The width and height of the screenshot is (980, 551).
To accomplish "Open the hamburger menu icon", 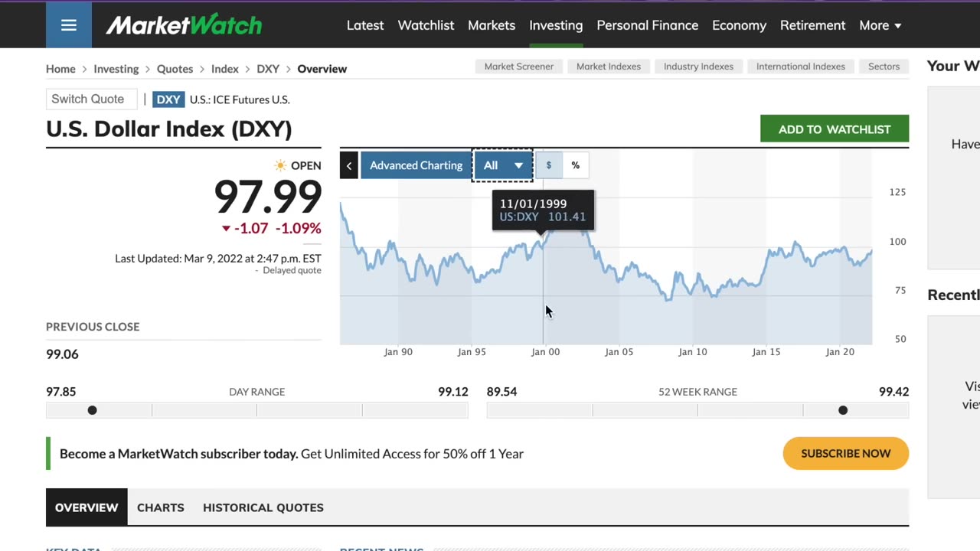I will click(69, 25).
